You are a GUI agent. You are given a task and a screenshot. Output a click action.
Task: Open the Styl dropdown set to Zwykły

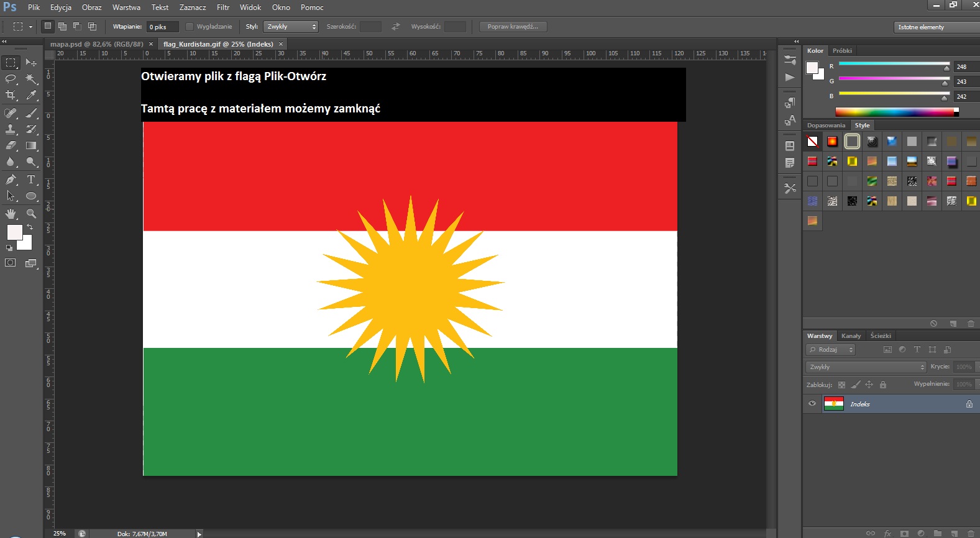click(291, 27)
